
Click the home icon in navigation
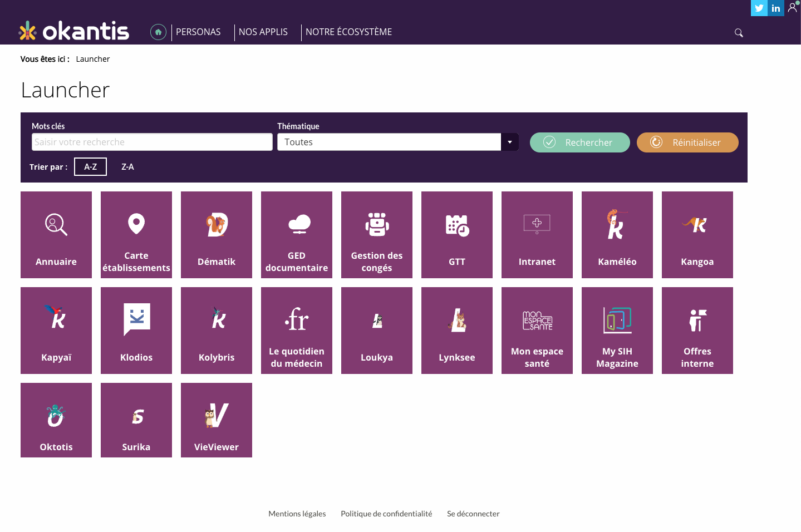click(x=158, y=32)
